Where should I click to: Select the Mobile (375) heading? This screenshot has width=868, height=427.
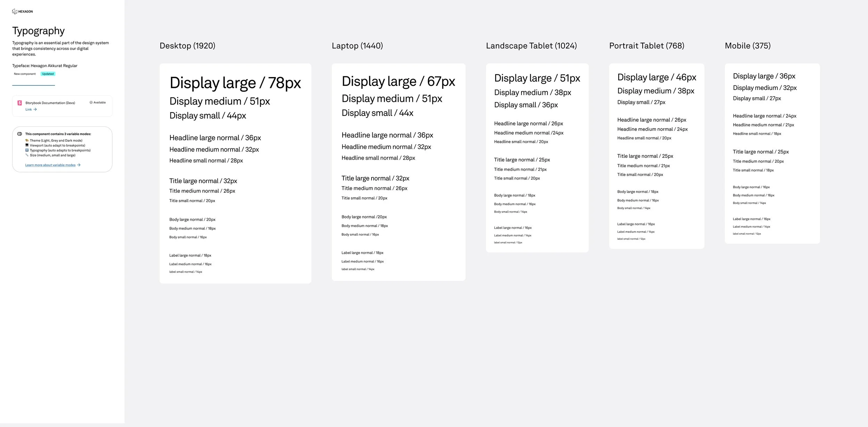tap(748, 46)
